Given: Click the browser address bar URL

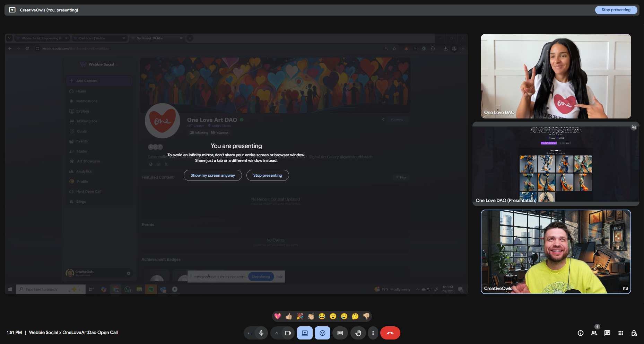Looking at the screenshot, I should (76, 48).
